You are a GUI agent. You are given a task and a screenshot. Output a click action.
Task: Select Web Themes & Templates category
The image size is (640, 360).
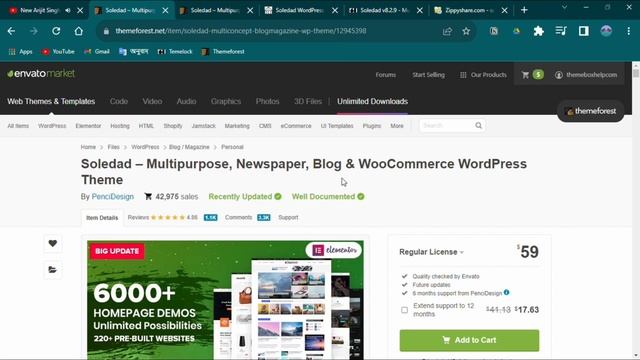coord(51,102)
